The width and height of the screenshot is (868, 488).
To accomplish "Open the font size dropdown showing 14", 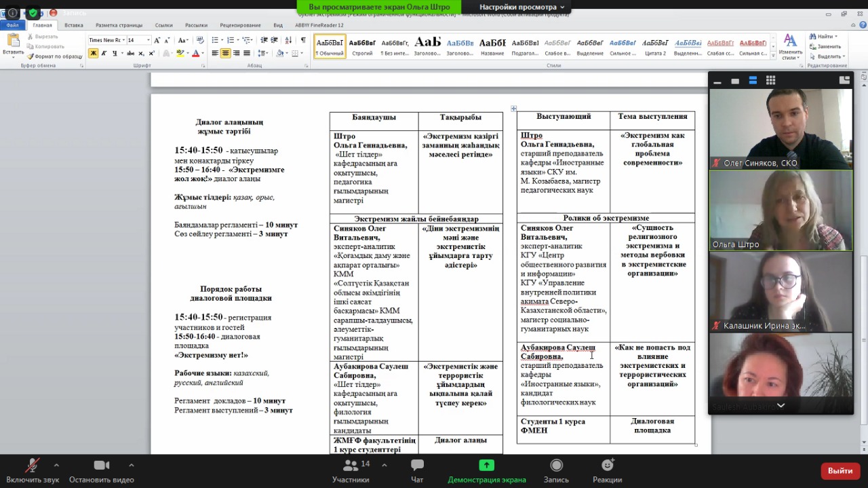I will [x=149, y=40].
